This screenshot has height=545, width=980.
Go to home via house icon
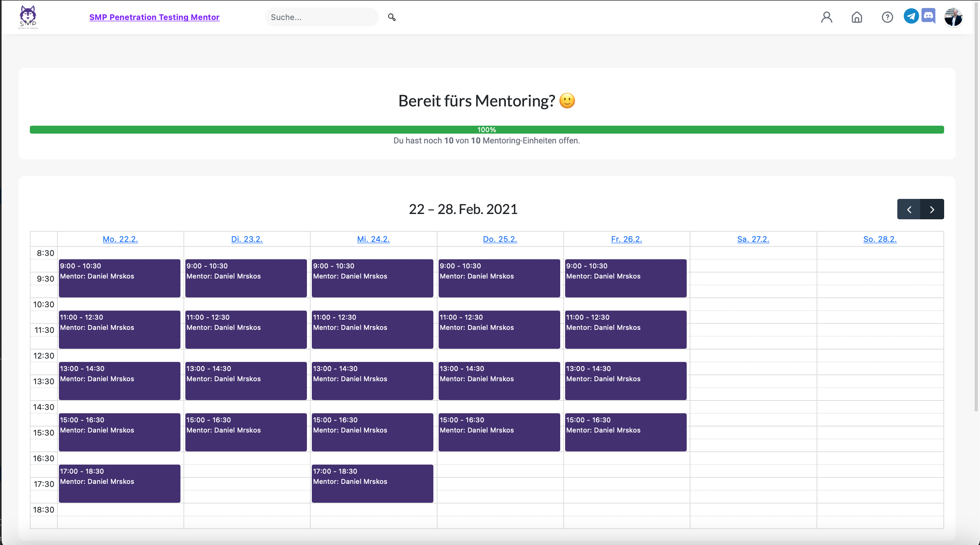pos(856,17)
